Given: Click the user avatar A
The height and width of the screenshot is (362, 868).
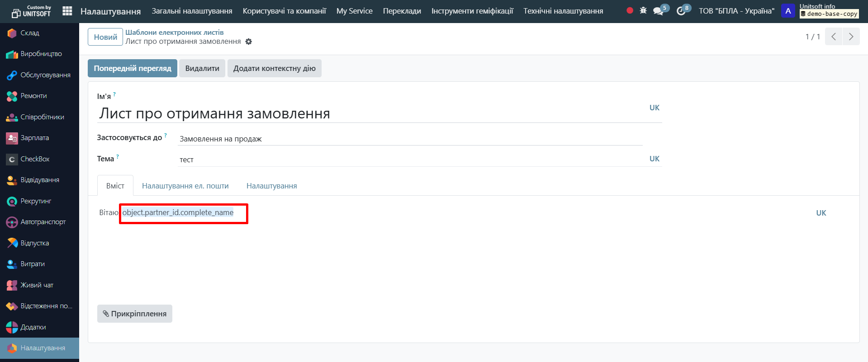Looking at the screenshot, I should coord(788,11).
